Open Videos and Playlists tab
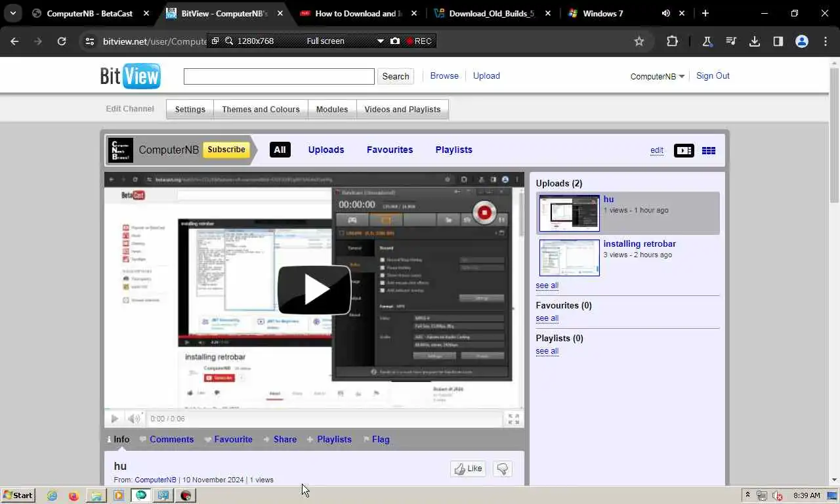Viewport: 840px width, 504px height. 402,110
